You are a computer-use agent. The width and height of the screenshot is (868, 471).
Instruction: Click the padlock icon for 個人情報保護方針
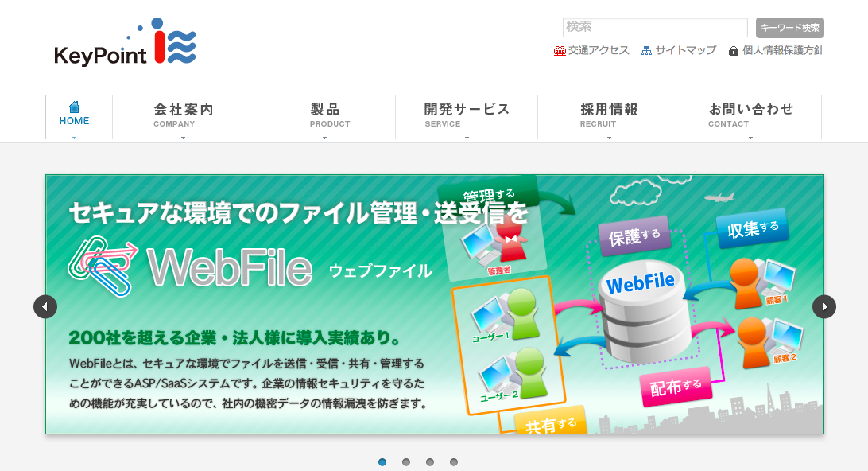734,51
